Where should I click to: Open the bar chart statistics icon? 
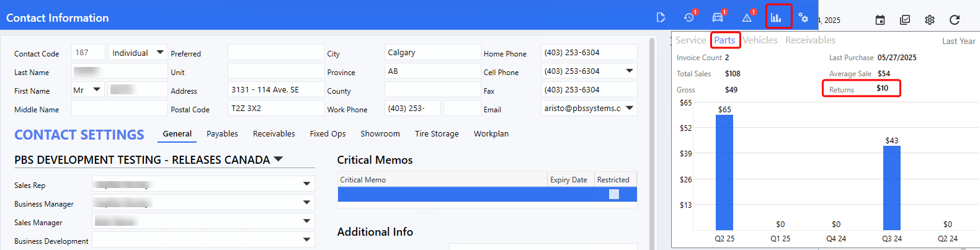point(776,18)
